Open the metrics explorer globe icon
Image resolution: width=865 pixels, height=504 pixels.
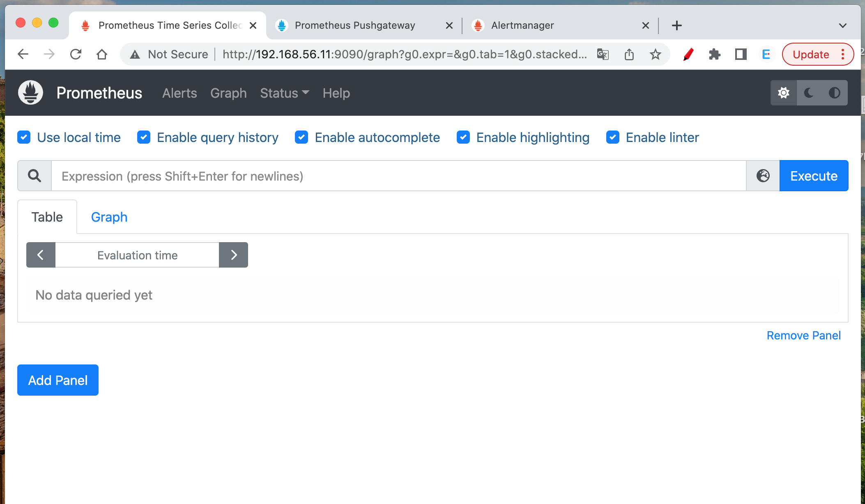click(x=763, y=176)
